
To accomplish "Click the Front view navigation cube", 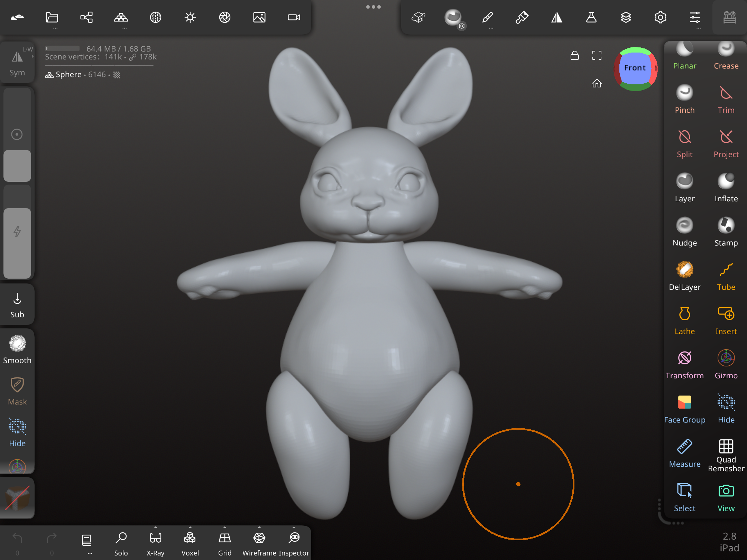I will 635,68.
